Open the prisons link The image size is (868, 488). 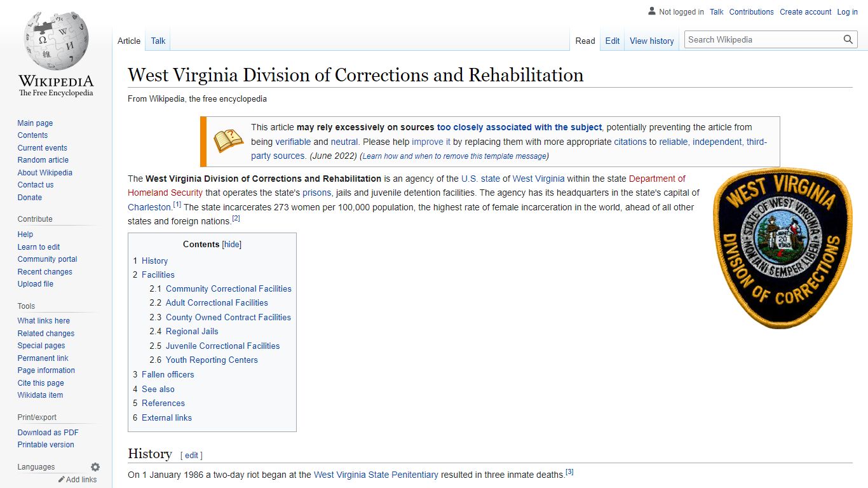coord(317,193)
